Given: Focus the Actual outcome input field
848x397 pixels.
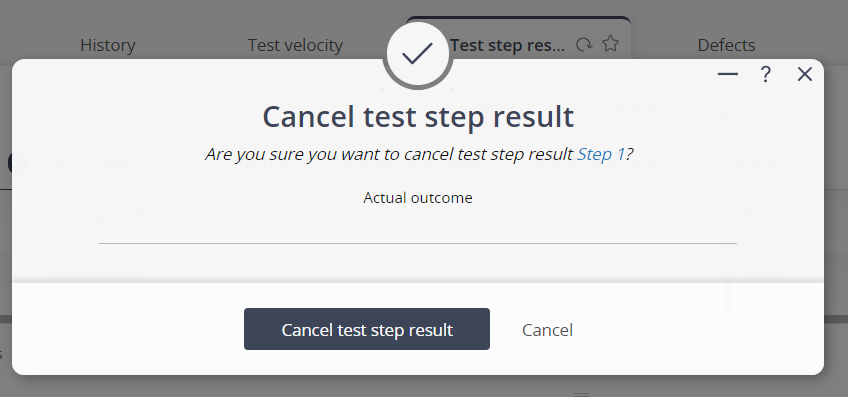Looking at the screenshot, I should pyautogui.click(x=418, y=227).
